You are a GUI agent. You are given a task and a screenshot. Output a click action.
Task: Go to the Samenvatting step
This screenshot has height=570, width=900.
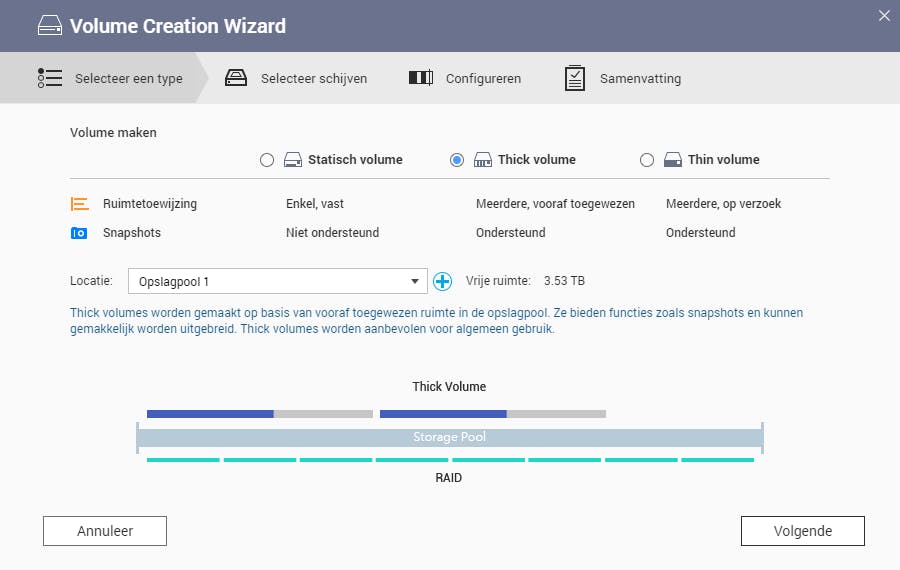[640, 78]
